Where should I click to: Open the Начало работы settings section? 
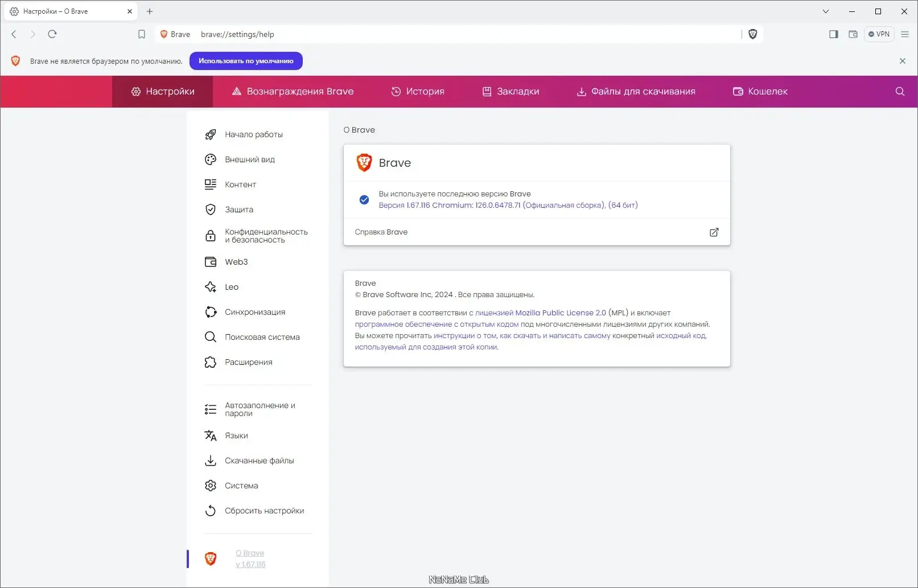coord(254,134)
